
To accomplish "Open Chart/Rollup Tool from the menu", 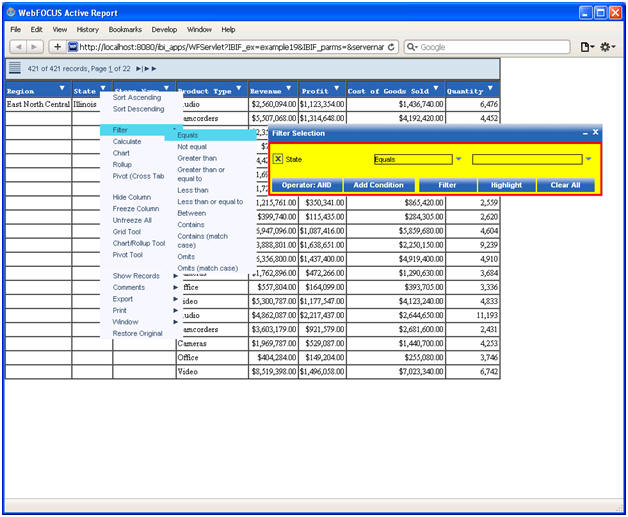I will (139, 243).
